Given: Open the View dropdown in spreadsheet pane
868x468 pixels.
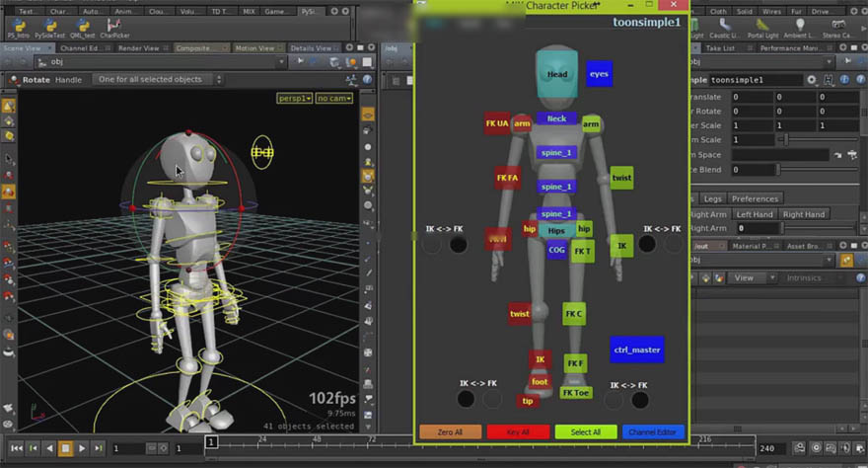Looking at the screenshot, I should (752, 278).
